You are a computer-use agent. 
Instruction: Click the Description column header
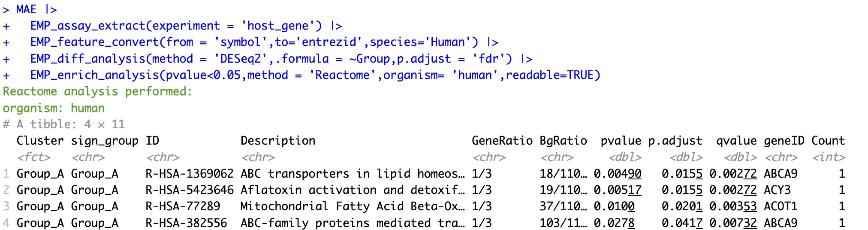(x=277, y=141)
